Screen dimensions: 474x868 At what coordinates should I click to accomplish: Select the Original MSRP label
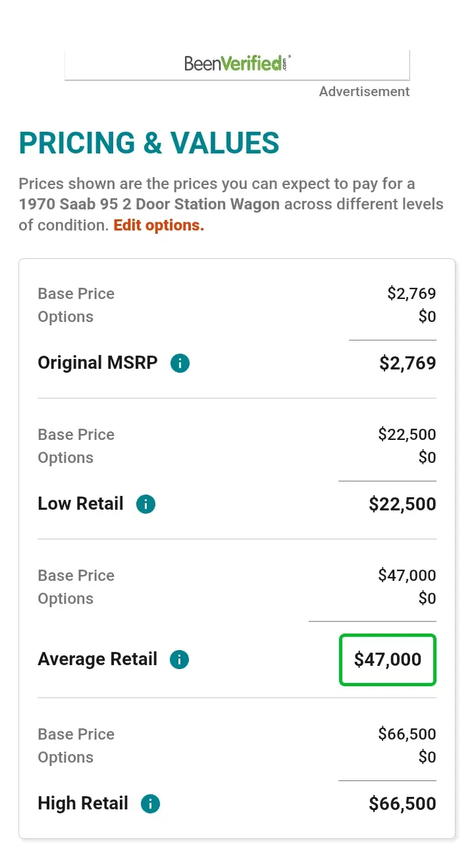point(97,363)
